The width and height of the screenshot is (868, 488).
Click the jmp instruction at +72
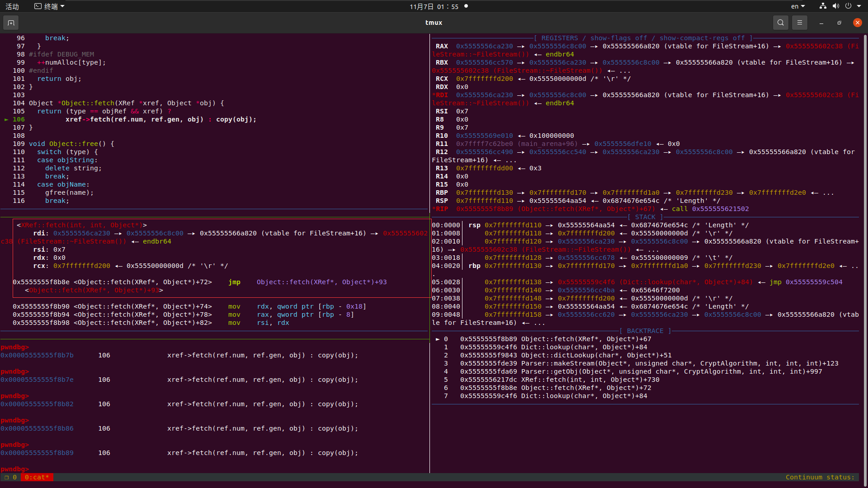[199, 282]
